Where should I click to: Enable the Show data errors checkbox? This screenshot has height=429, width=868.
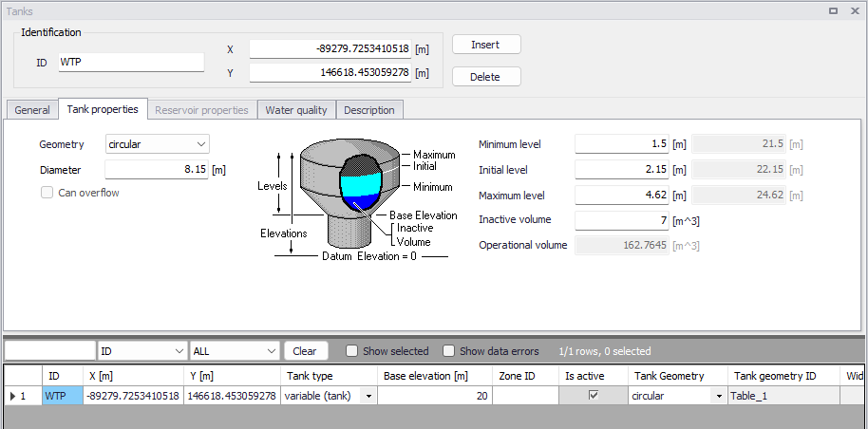click(448, 351)
